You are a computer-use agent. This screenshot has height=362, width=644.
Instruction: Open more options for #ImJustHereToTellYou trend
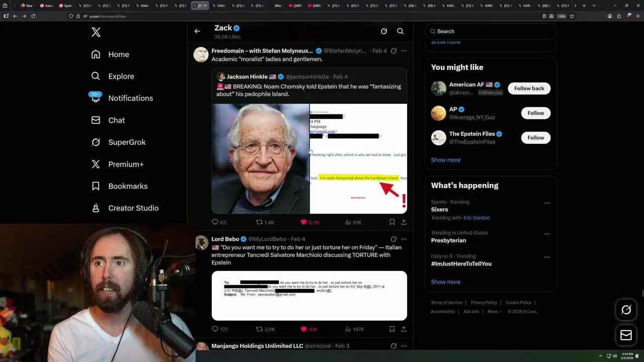point(547,257)
